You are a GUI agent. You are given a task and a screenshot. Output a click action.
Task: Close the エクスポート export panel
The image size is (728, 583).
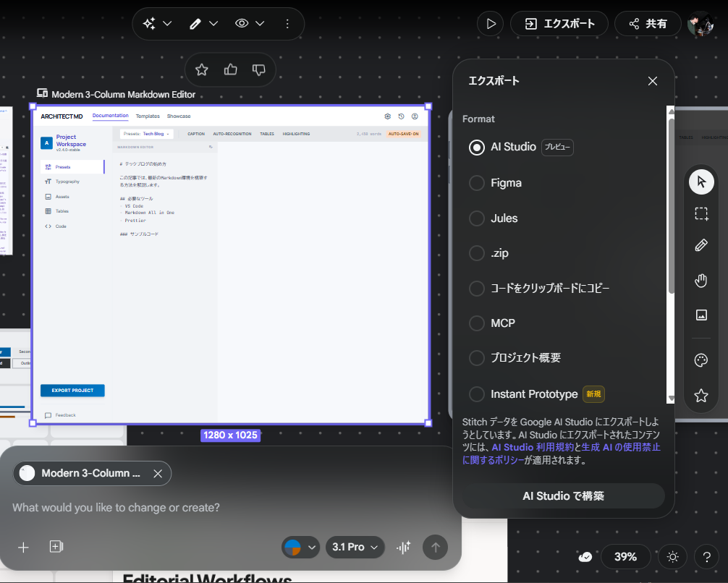point(653,81)
